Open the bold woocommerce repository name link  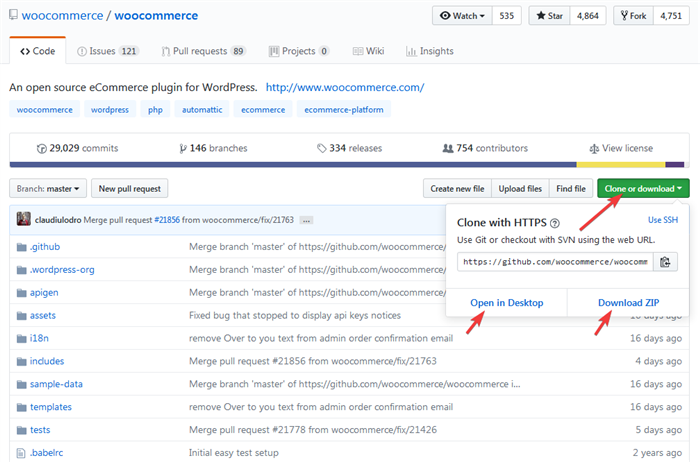click(156, 16)
